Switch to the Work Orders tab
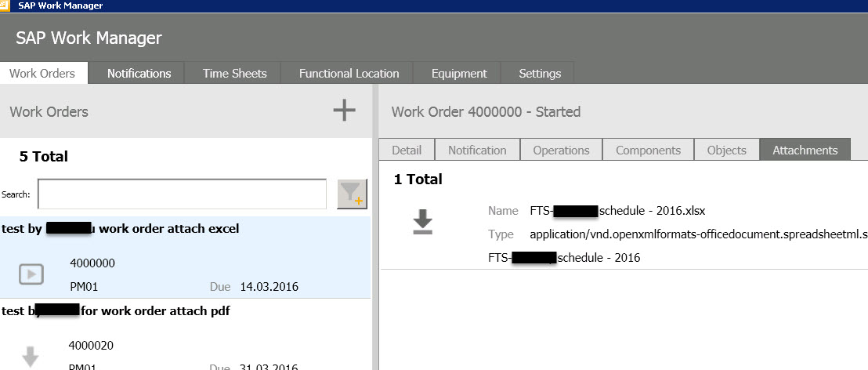The width and height of the screenshot is (868, 370). (x=42, y=73)
